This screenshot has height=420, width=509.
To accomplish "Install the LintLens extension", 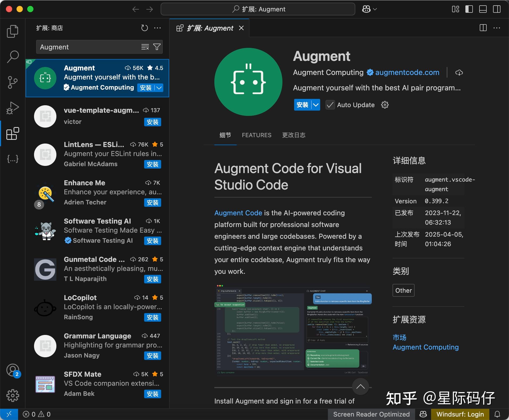I will coord(152,164).
